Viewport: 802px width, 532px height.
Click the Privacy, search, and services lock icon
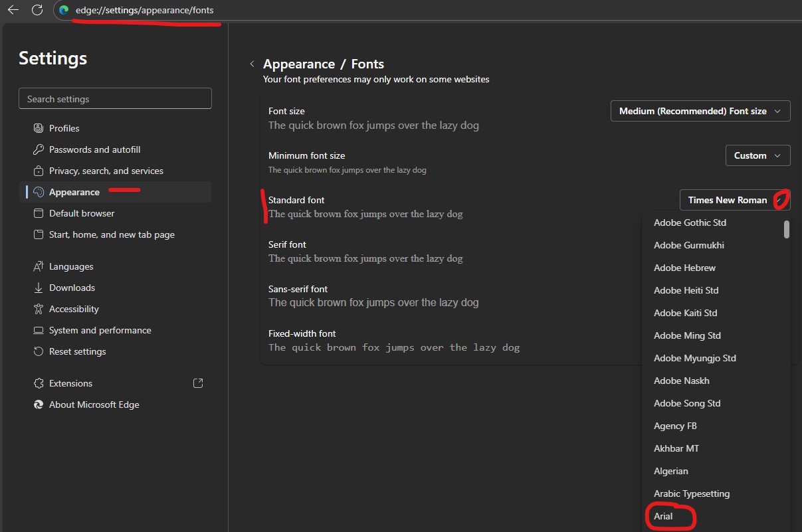pyautogui.click(x=38, y=171)
